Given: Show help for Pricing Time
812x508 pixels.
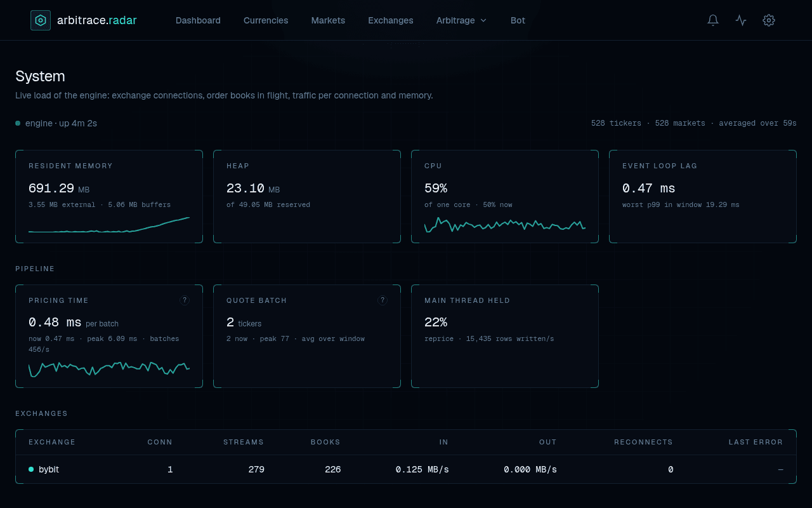Looking at the screenshot, I should (185, 300).
